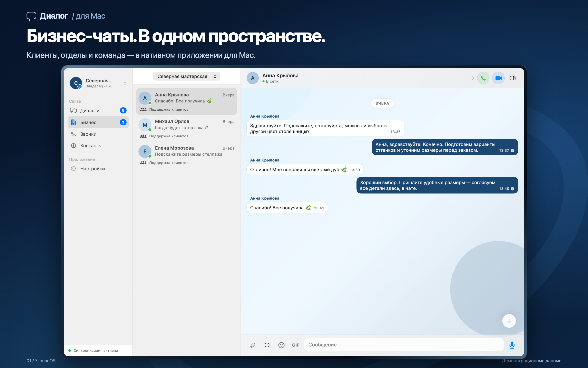Click the Северная account avatar
Image resolution: width=588 pixels, height=368 pixels.
click(x=76, y=83)
